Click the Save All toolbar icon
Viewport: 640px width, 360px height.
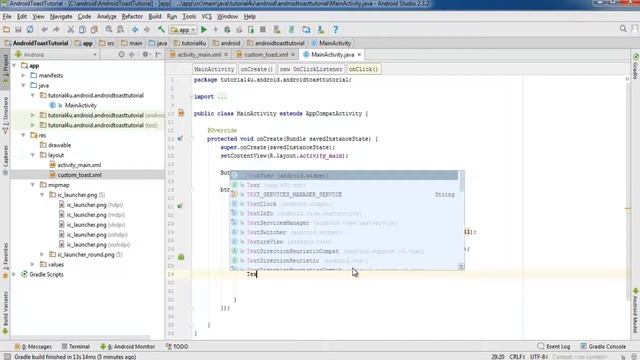(x=18, y=29)
